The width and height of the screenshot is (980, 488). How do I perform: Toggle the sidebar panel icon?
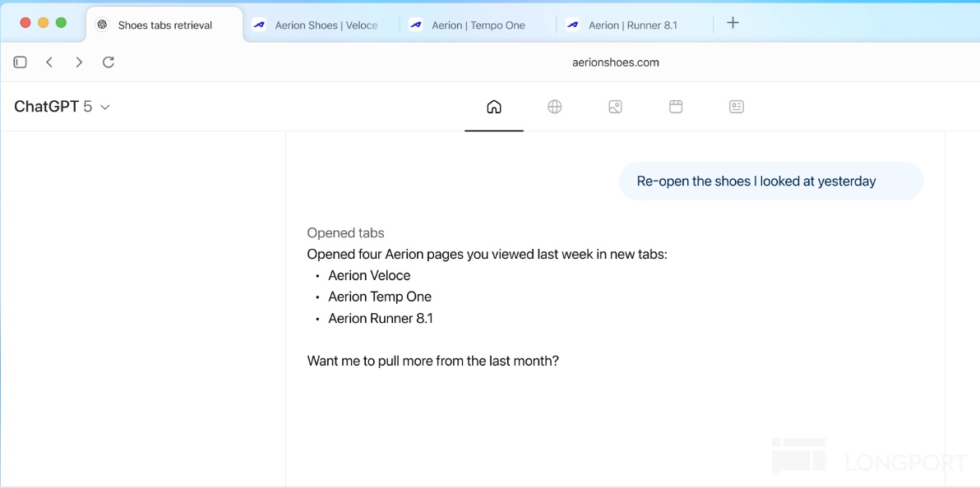click(21, 62)
